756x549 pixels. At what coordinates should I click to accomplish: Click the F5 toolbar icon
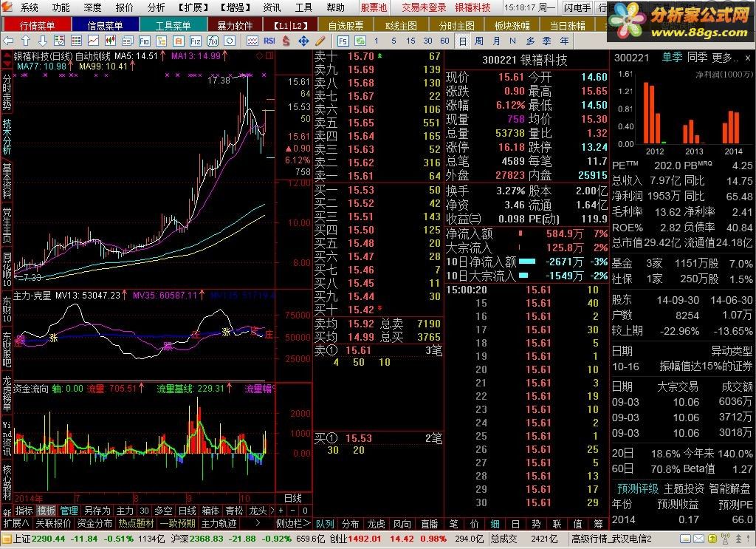point(343,41)
